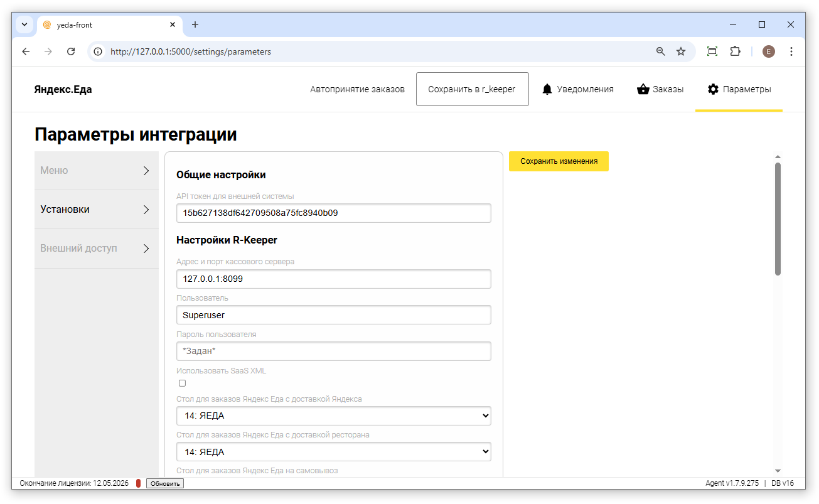This screenshot has height=504, width=819.
Task: Click the Яндекс.Еда logo link
Action: click(63, 89)
